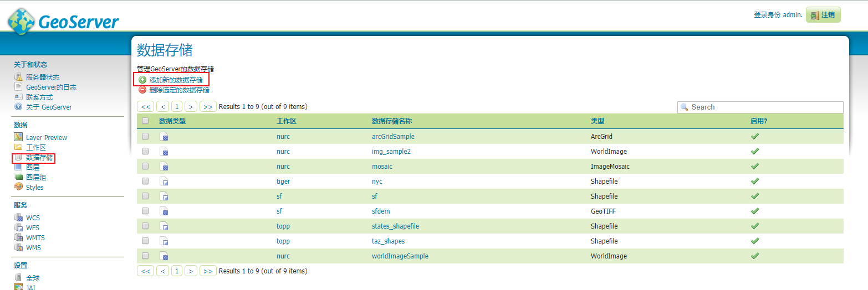Click the vector type icon for taz_shapes
This screenshot has height=290, width=868.
[164, 241]
